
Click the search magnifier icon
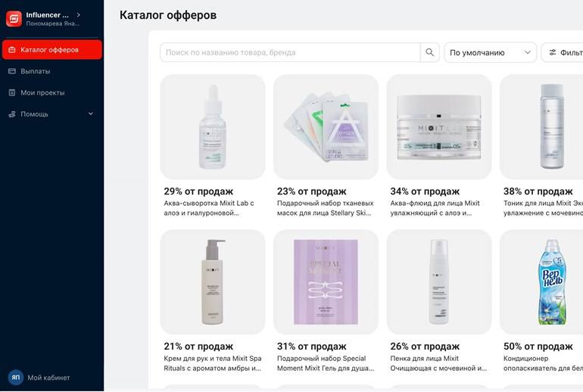point(429,52)
